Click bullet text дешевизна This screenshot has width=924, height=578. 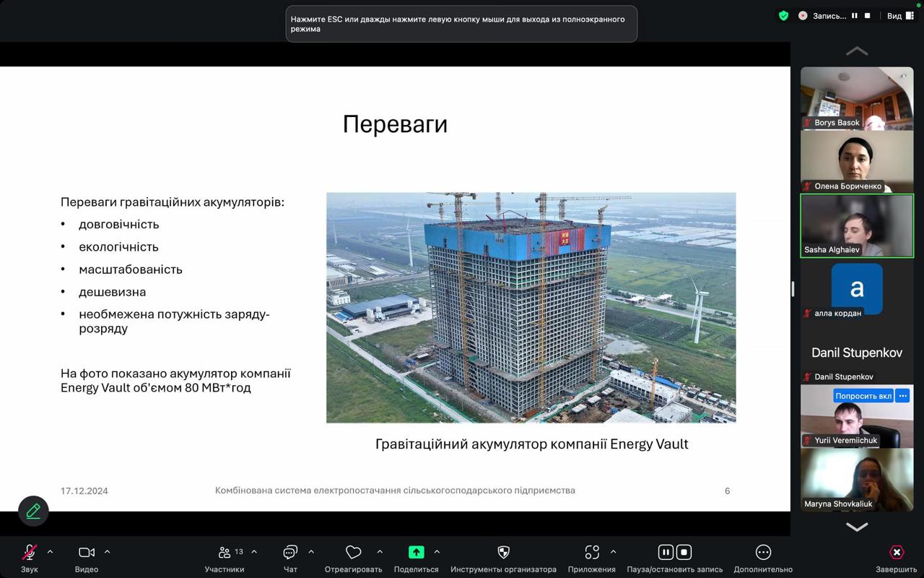click(113, 292)
